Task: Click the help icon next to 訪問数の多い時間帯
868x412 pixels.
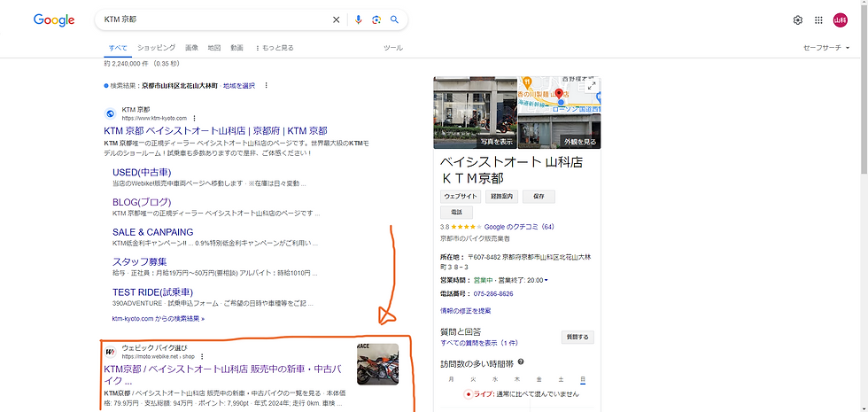Action: (521, 362)
